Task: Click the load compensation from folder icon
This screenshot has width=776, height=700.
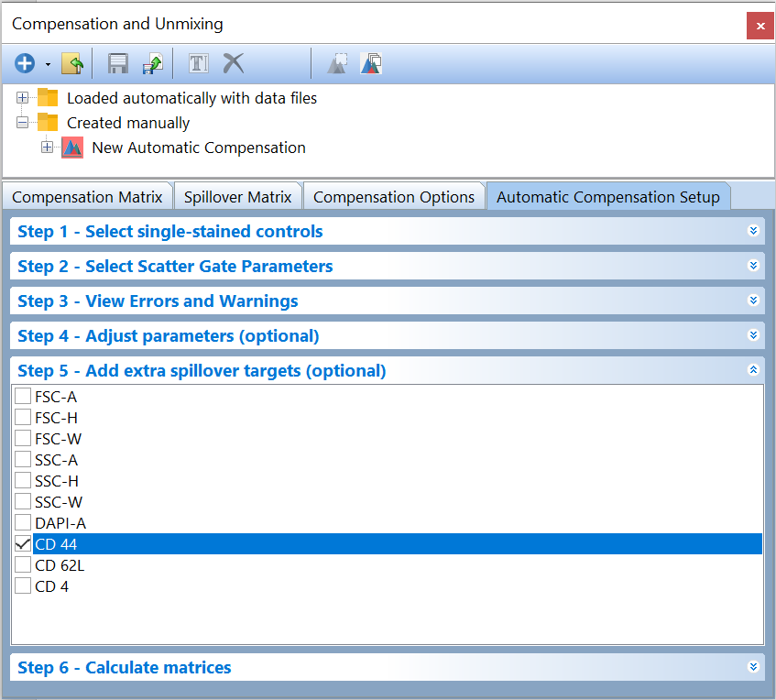Action: tap(72, 63)
